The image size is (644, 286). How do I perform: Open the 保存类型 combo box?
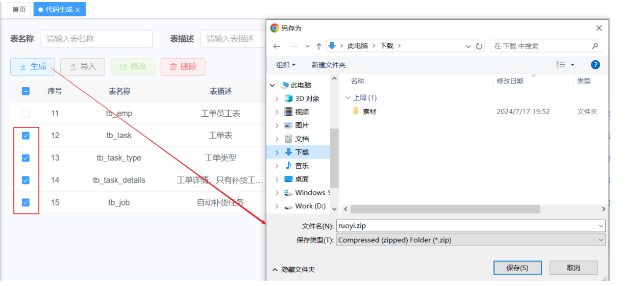pyautogui.click(x=471, y=240)
